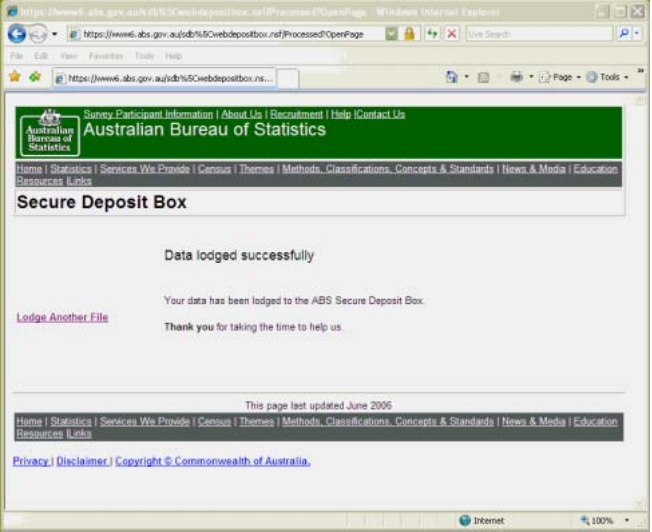Click the address bar URL field
This screenshot has width=652, height=532.
(x=227, y=34)
